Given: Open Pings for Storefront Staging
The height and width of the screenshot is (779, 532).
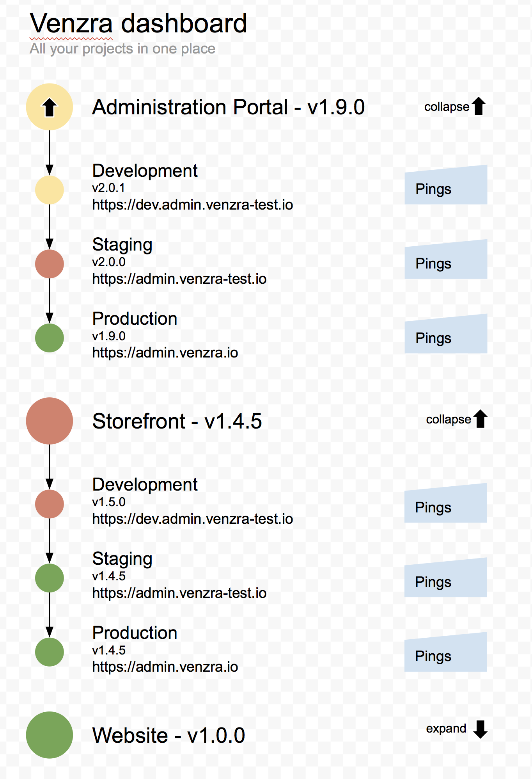Looking at the screenshot, I should point(446,578).
